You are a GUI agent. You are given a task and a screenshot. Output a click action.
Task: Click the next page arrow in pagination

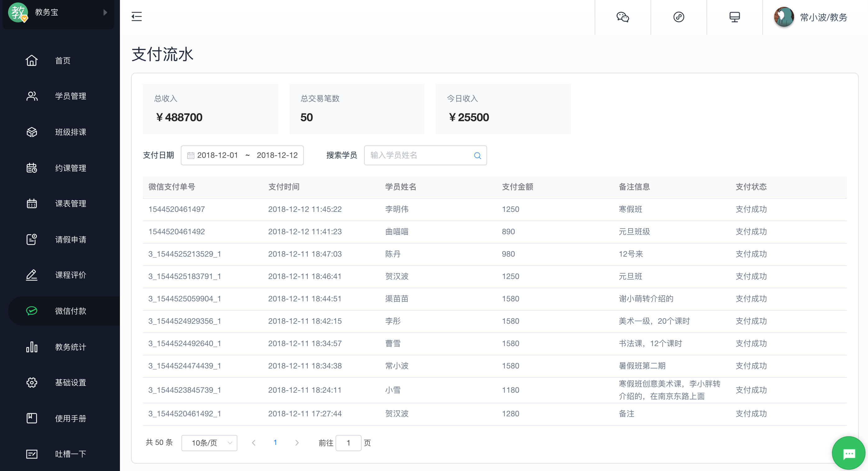(x=296, y=443)
